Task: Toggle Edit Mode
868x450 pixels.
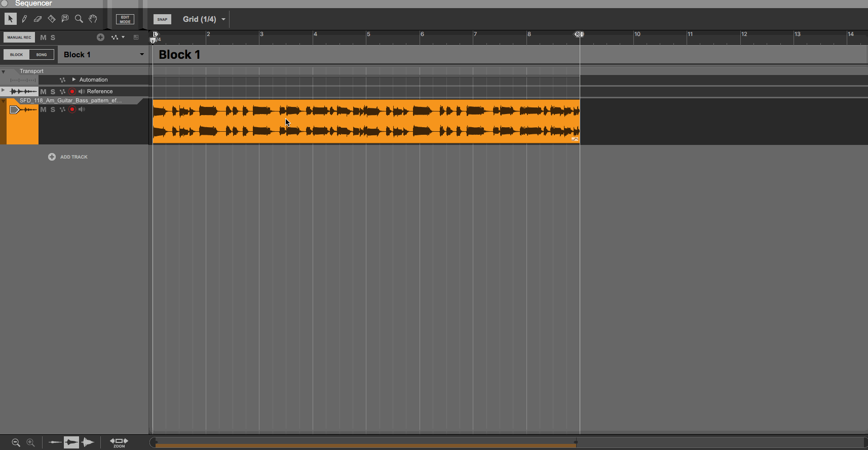Action: (125, 19)
